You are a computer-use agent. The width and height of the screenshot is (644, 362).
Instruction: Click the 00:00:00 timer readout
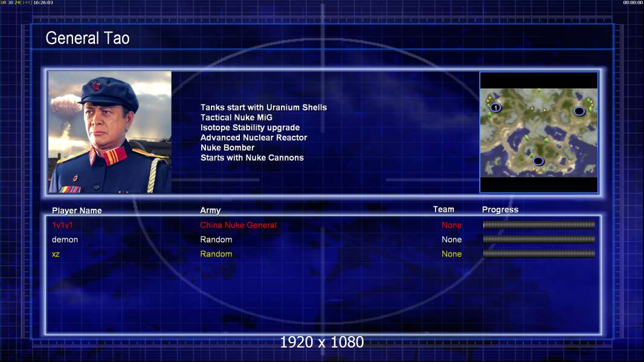coord(633,2)
